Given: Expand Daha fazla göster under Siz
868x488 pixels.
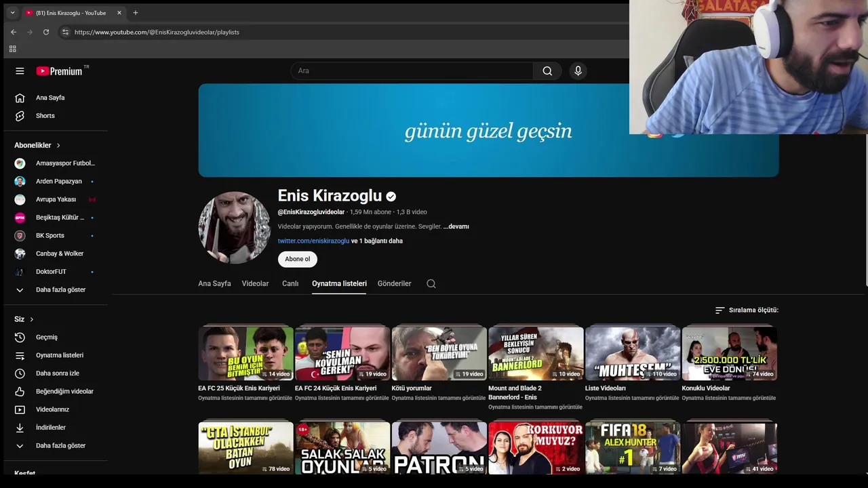Looking at the screenshot, I should point(56,445).
